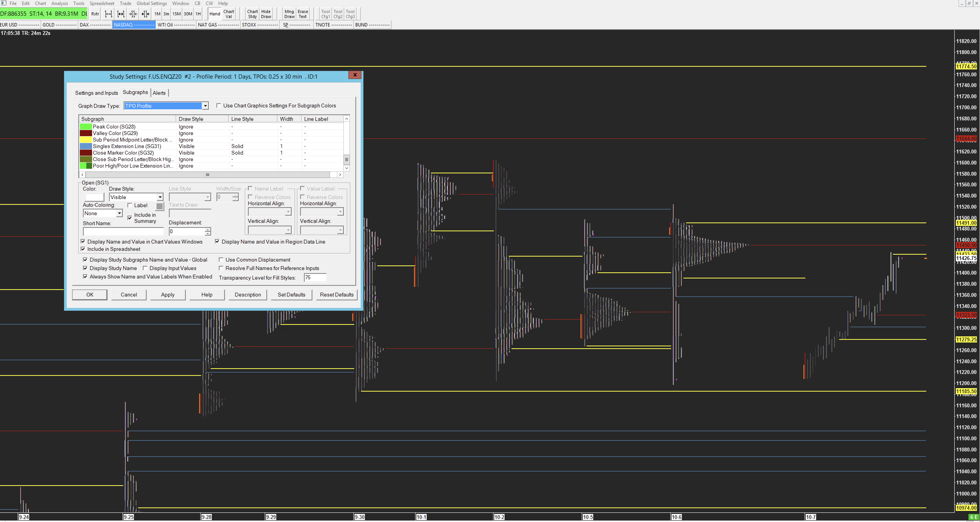Click Hide Draw toolbar button
Image resolution: width=980 pixels, height=522 pixels.
pyautogui.click(x=266, y=14)
